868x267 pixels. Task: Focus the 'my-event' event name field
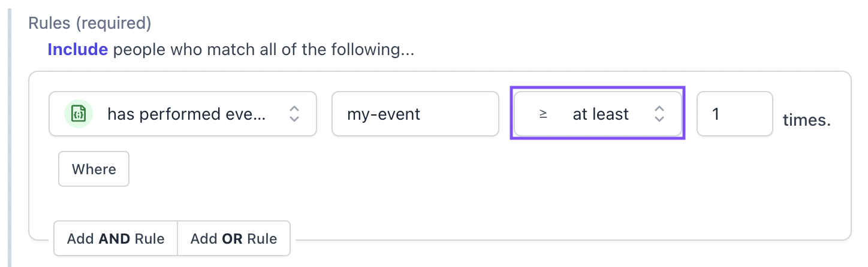coord(415,114)
